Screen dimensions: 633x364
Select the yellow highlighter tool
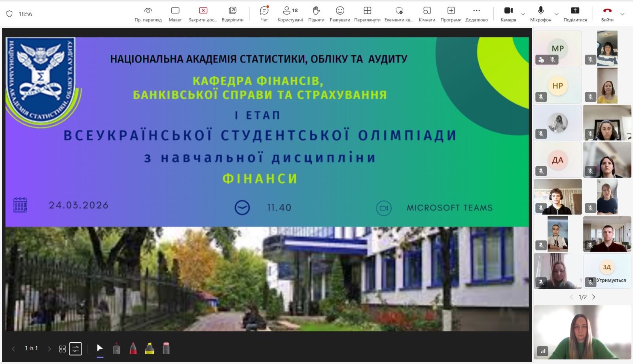(150, 349)
